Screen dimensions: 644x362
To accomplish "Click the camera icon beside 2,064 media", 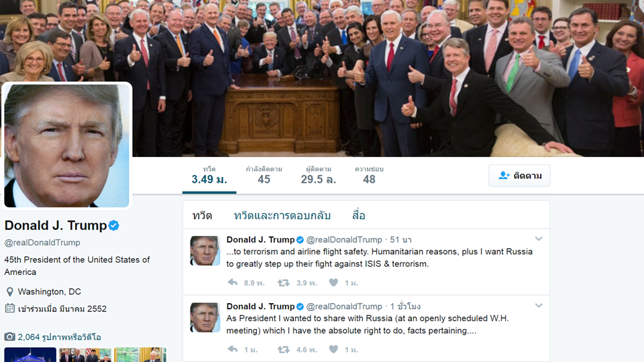I will tap(10, 337).
